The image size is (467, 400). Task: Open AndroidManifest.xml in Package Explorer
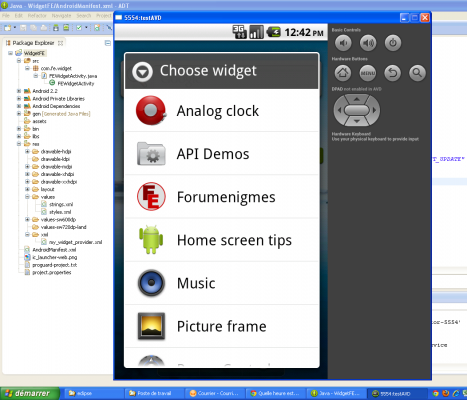54,250
